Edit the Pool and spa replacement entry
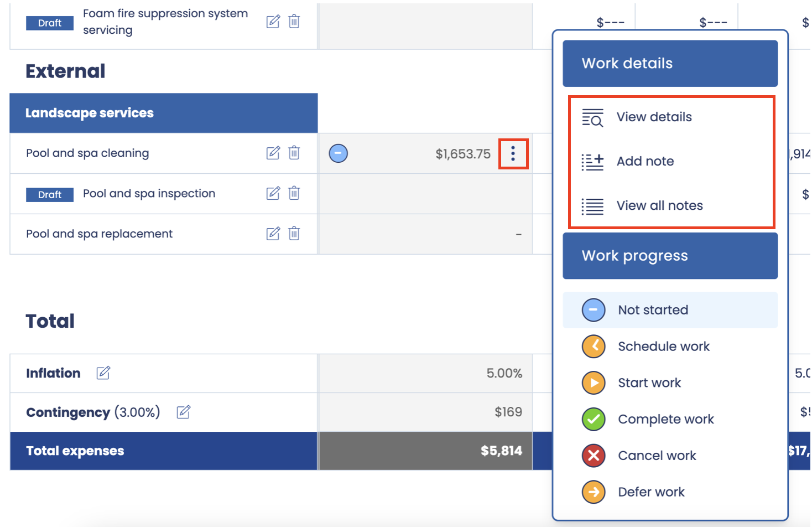812x527 pixels. pos(273,234)
